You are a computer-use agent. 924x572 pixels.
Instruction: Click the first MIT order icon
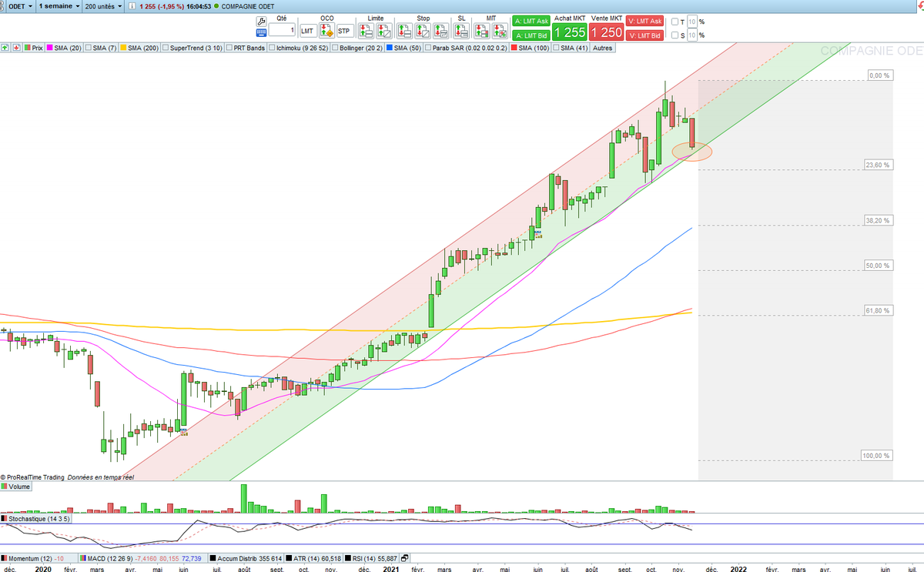(482, 31)
